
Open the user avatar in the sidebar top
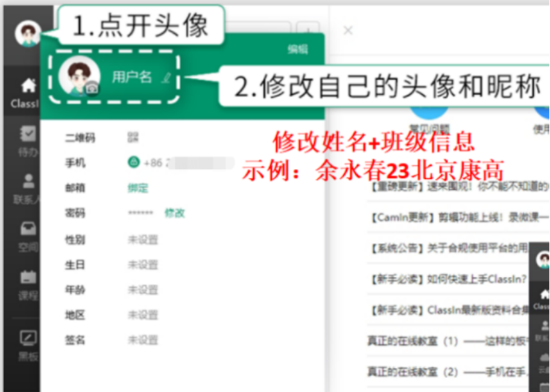[27, 34]
